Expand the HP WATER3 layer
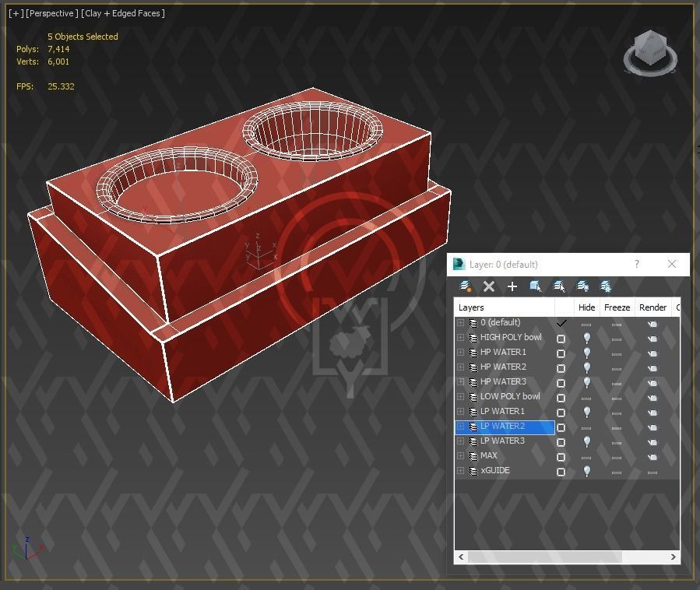Image resolution: width=700 pixels, height=590 pixels. (460, 381)
